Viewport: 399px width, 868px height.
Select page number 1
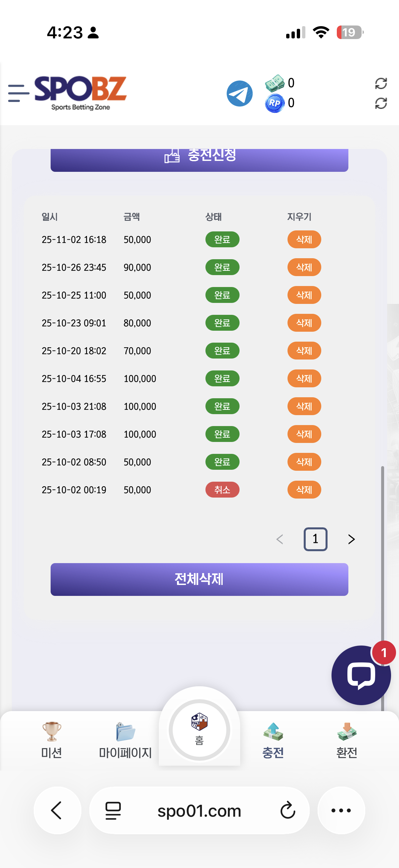315,539
